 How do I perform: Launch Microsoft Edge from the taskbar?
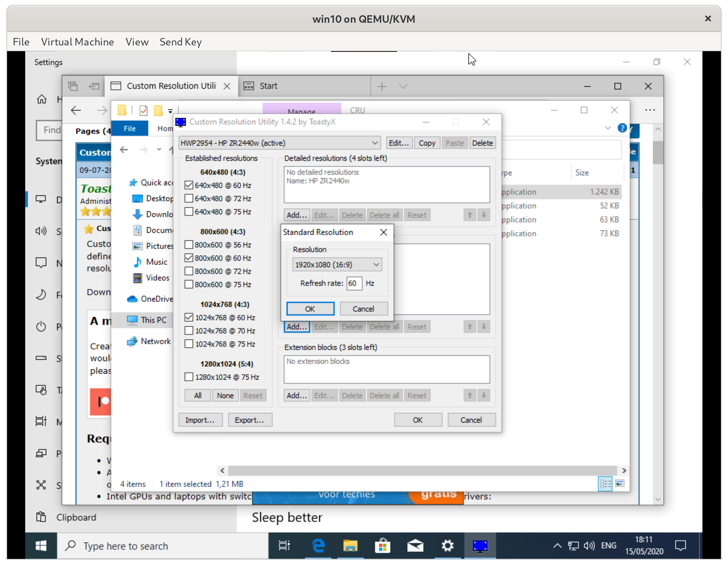[x=318, y=546]
